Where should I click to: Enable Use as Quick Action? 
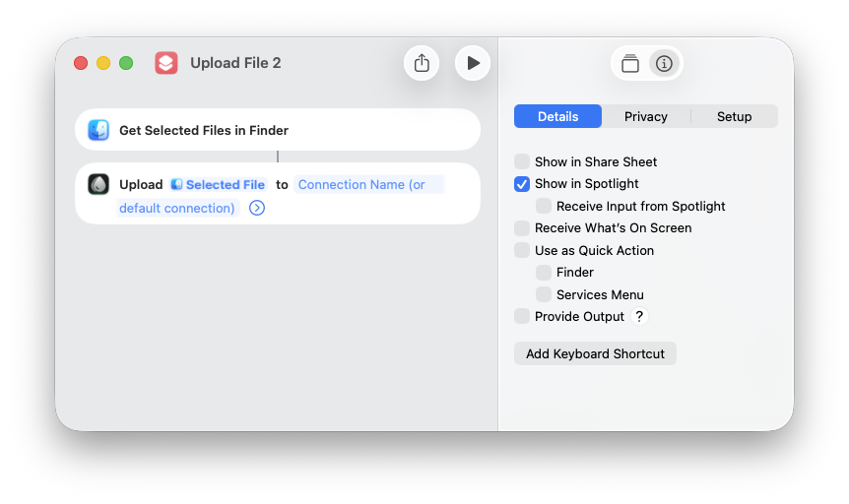522,250
